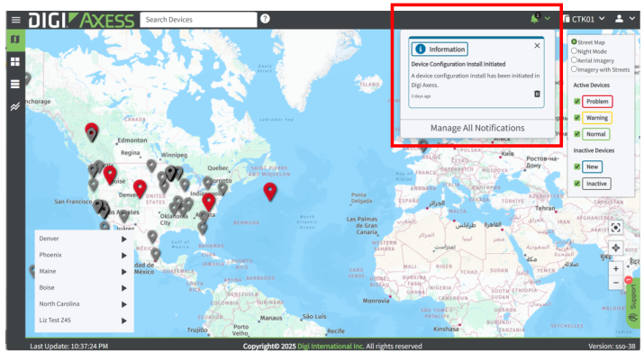The width and height of the screenshot is (644, 352).
Task: Open the analytics trend sidebar icon
Action: click(15, 107)
